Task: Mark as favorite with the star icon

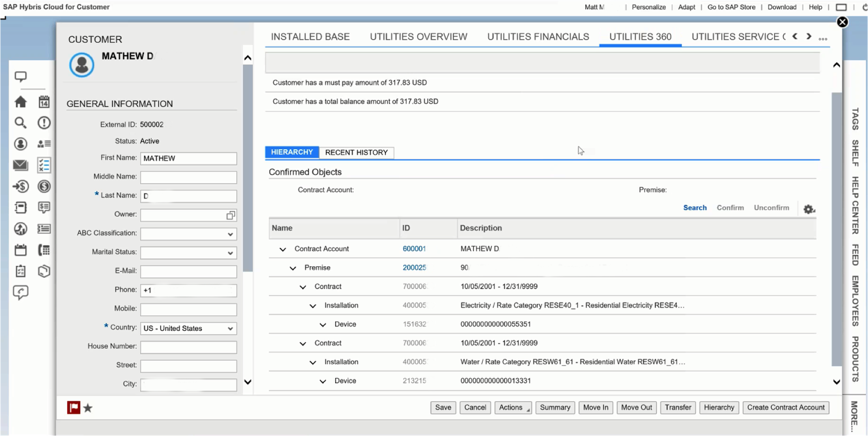Action: coord(88,408)
